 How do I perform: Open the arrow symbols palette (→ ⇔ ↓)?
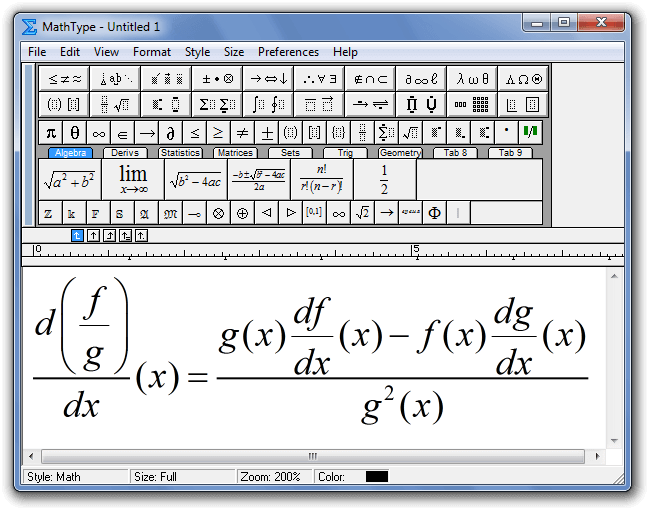tap(268, 78)
